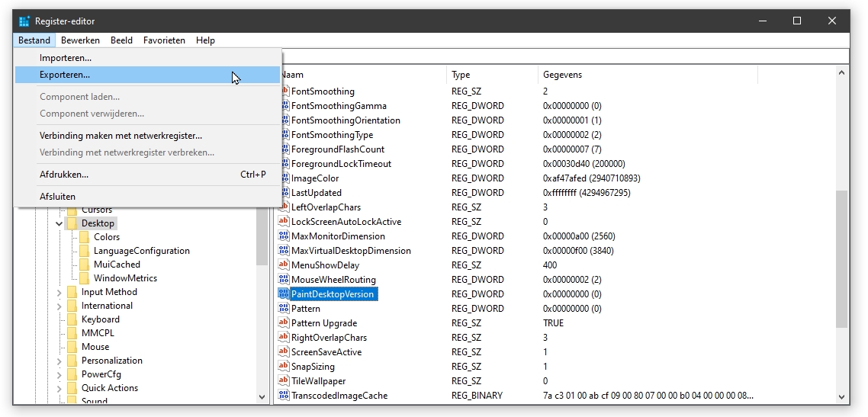Screen dimensions: 868x417
Task: Click the TRUE value of Pattern Upgrade
Action: tap(553, 323)
